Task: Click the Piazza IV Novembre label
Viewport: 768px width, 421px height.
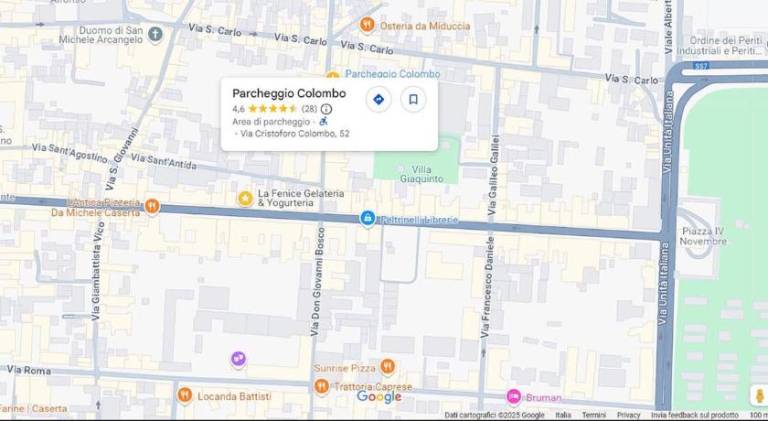Action: point(703,236)
